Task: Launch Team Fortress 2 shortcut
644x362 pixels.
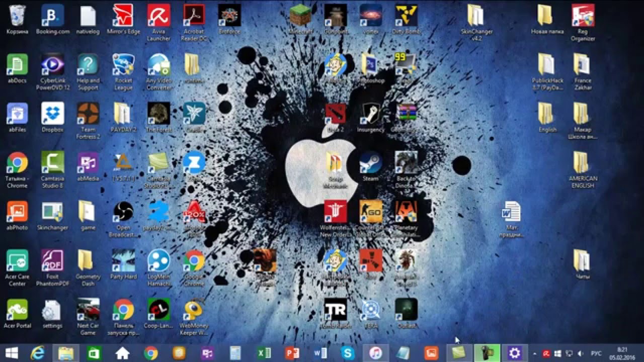Action: [x=88, y=114]
